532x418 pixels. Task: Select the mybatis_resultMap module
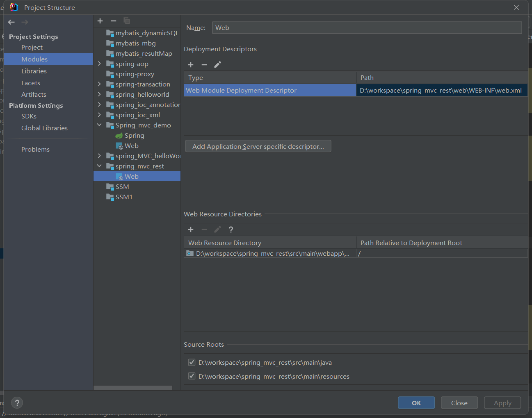click(x=139, y=54)
